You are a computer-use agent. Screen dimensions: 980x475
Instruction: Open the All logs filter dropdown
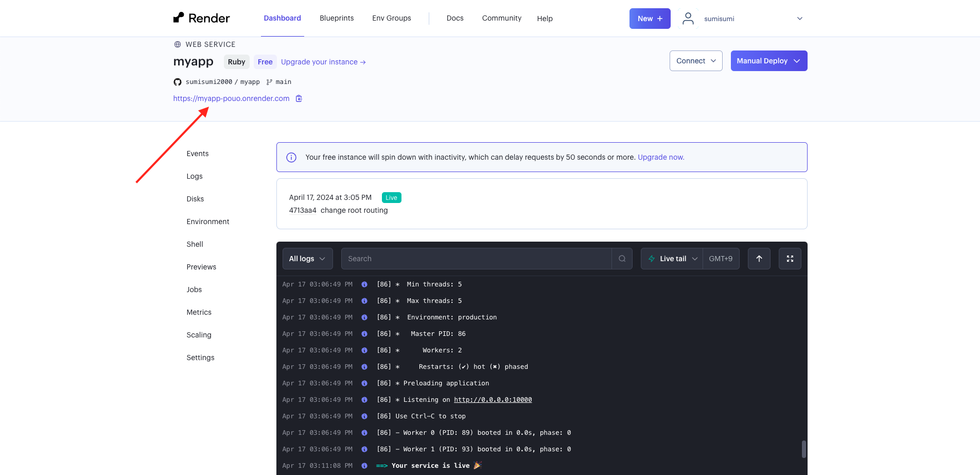coord(307,259)
